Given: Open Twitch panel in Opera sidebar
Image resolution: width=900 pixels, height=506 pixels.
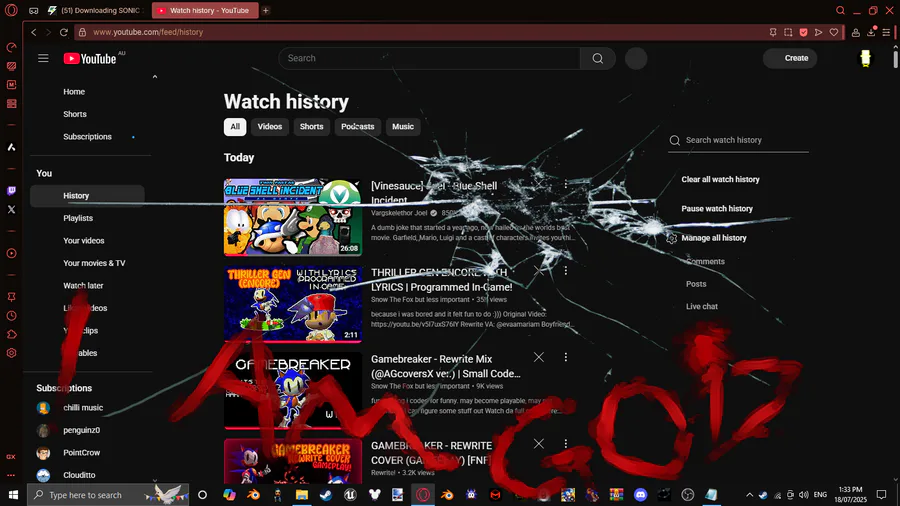Looking at the screenshot, I should (x=11, y=190).
